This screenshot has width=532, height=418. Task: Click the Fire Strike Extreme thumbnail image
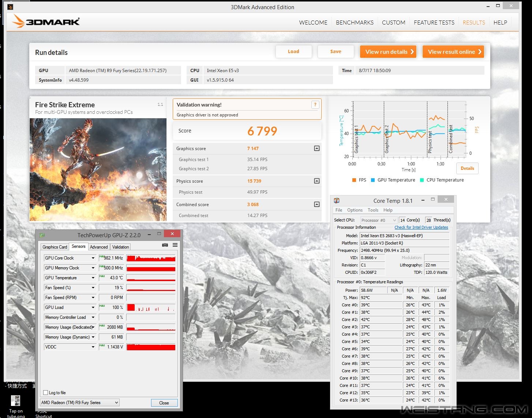(x=98, y=169)
